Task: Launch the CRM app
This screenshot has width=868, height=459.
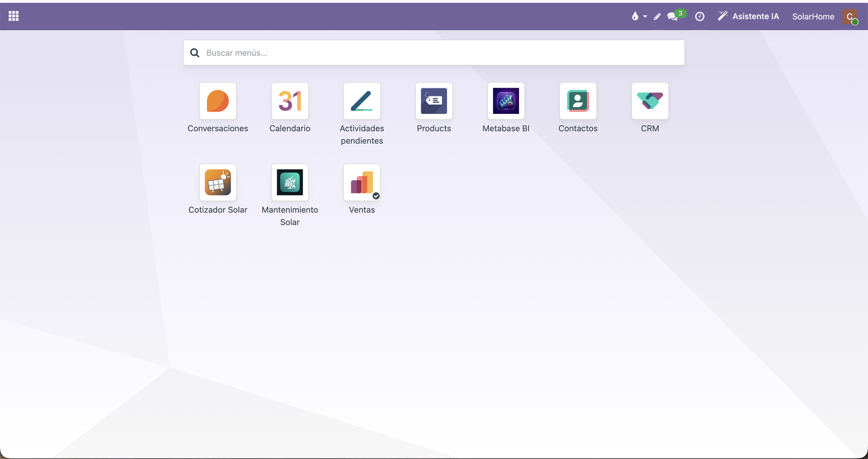Action: 650,101
